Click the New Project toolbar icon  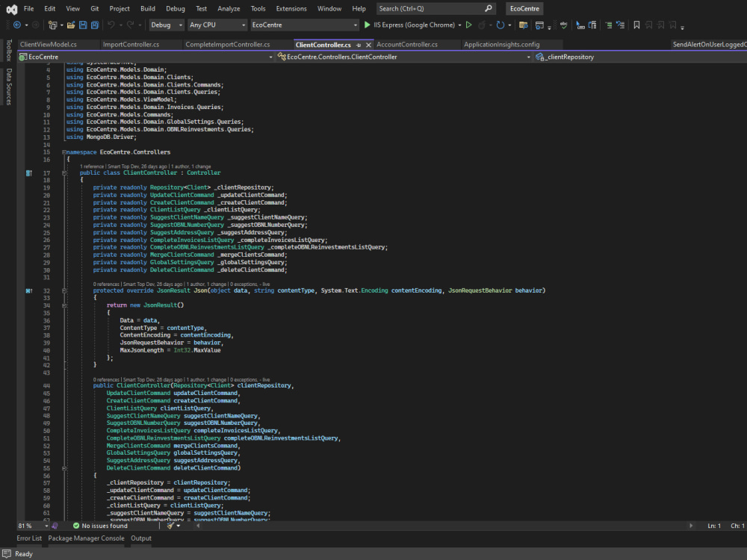(52, 25)
